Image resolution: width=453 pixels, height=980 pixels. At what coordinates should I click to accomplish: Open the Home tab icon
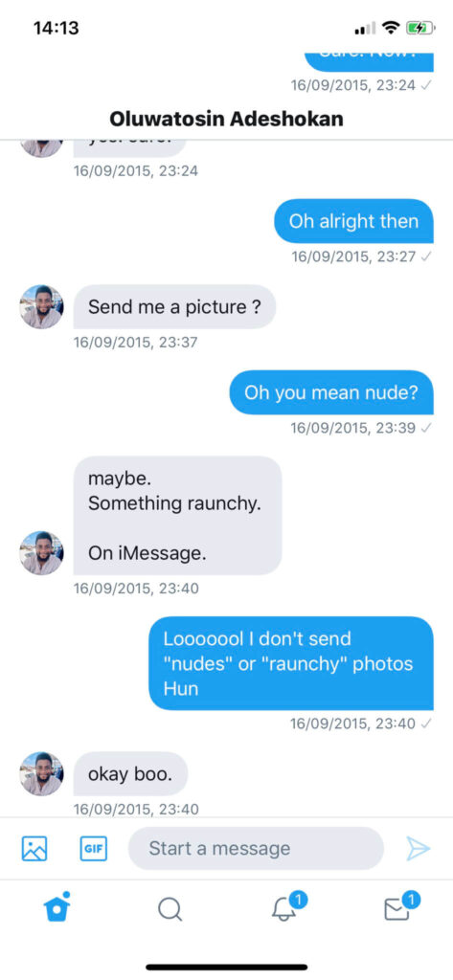(x=57, y=906)
